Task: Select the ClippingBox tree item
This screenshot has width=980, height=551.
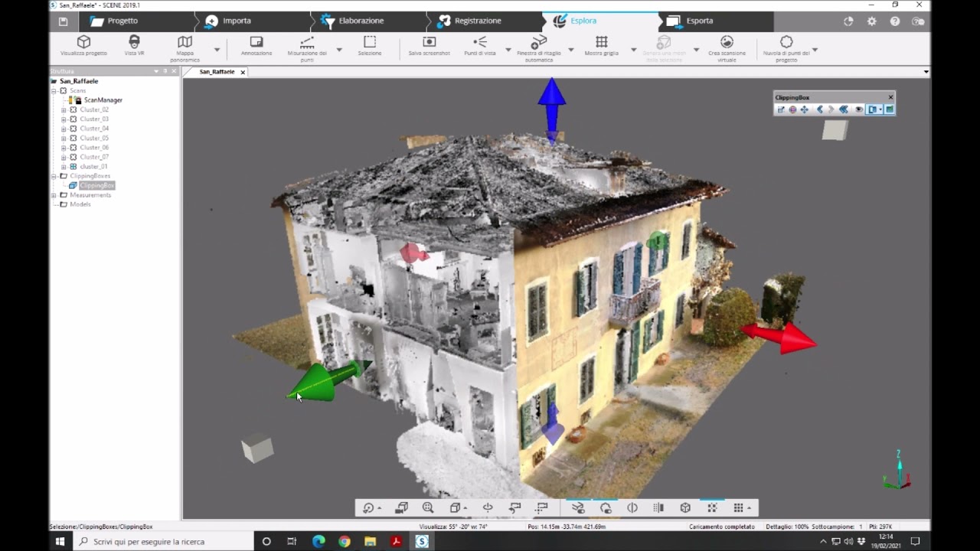Action: click(x=97, y=185)
